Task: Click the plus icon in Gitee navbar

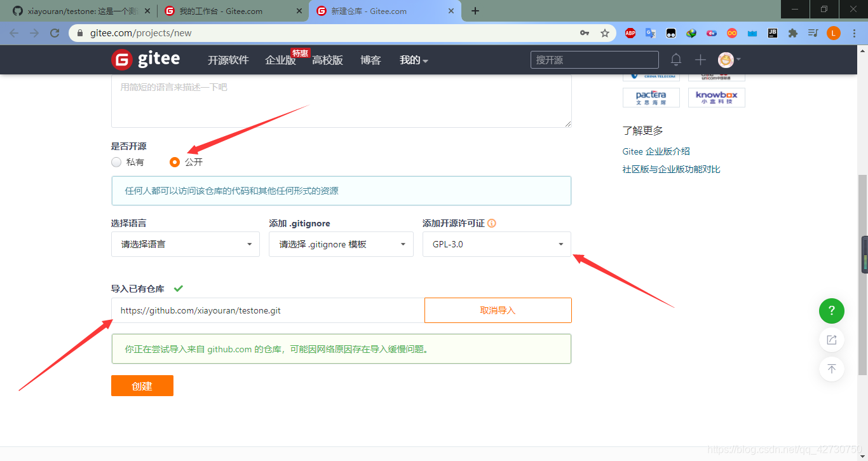Action: point(700,60)
